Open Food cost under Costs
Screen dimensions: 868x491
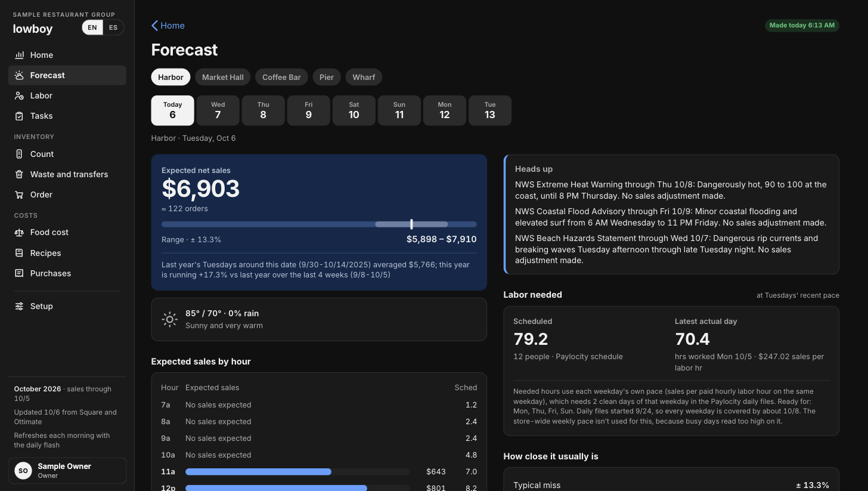point(67,233)
